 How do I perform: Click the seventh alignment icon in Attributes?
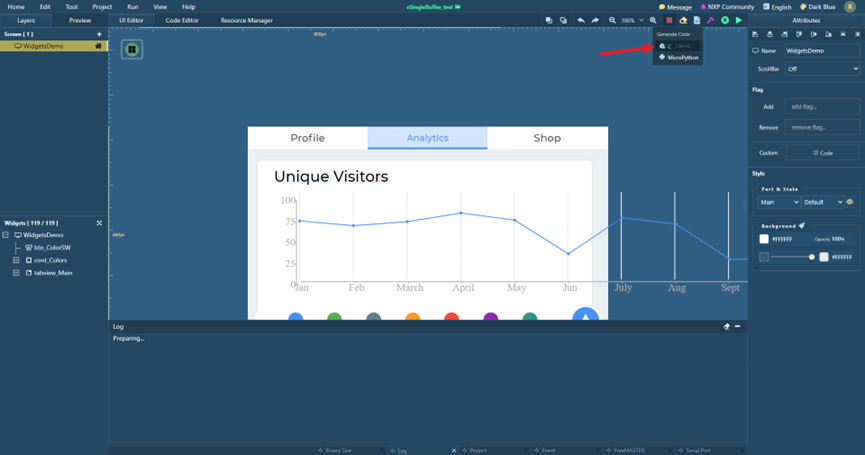pos(843,34)
